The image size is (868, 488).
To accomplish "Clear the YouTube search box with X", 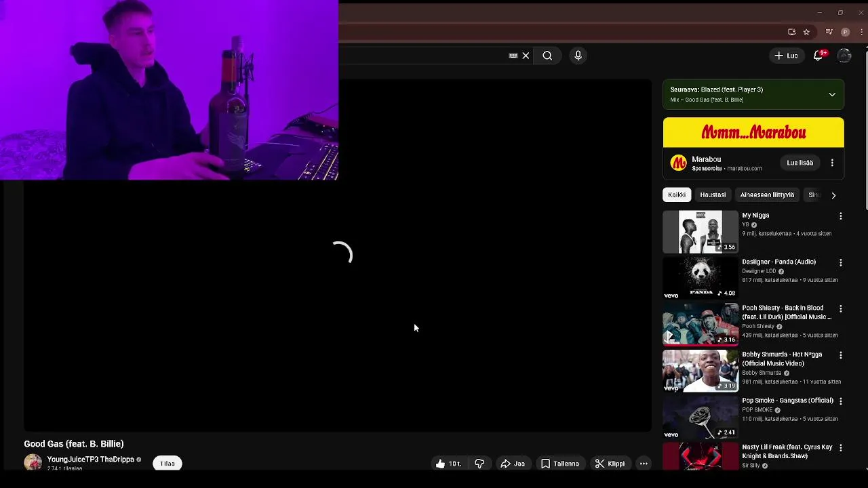I will pos(526,56).
